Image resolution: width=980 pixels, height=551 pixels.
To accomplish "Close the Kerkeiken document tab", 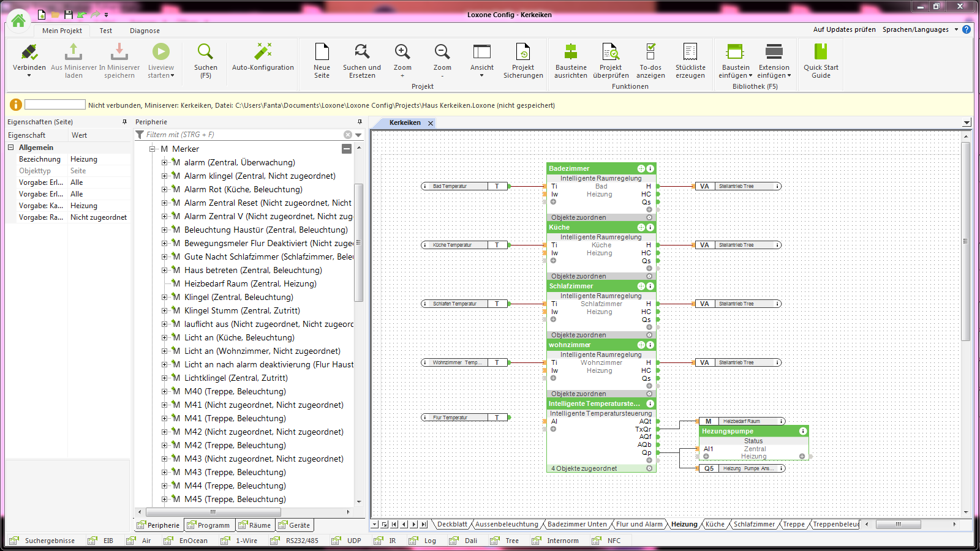I will point(431,123).
